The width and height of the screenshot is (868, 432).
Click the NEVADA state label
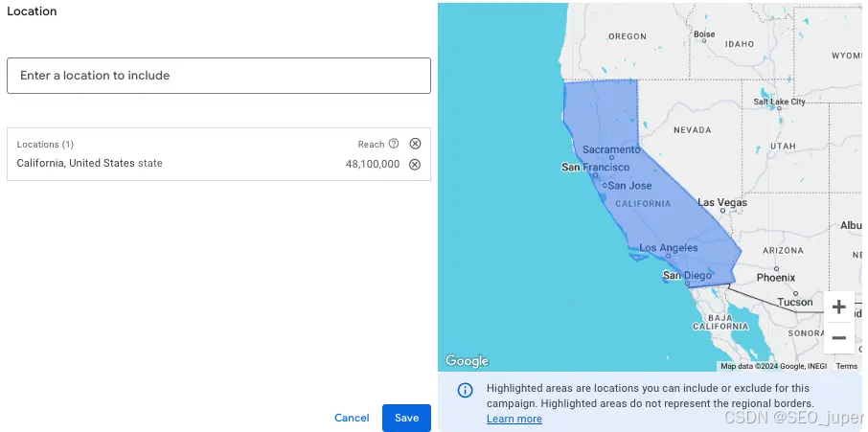692,130
